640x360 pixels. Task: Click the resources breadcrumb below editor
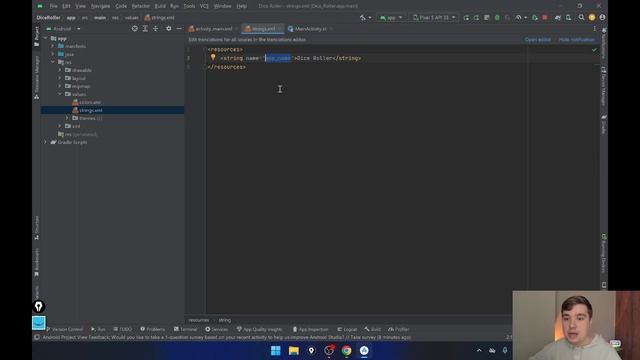pyautogui.click(x=199, y=320)
